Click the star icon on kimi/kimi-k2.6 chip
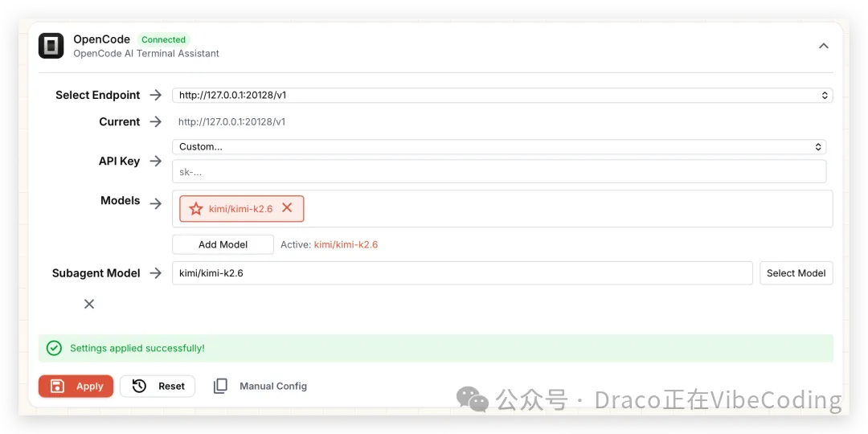 point(196,209)
